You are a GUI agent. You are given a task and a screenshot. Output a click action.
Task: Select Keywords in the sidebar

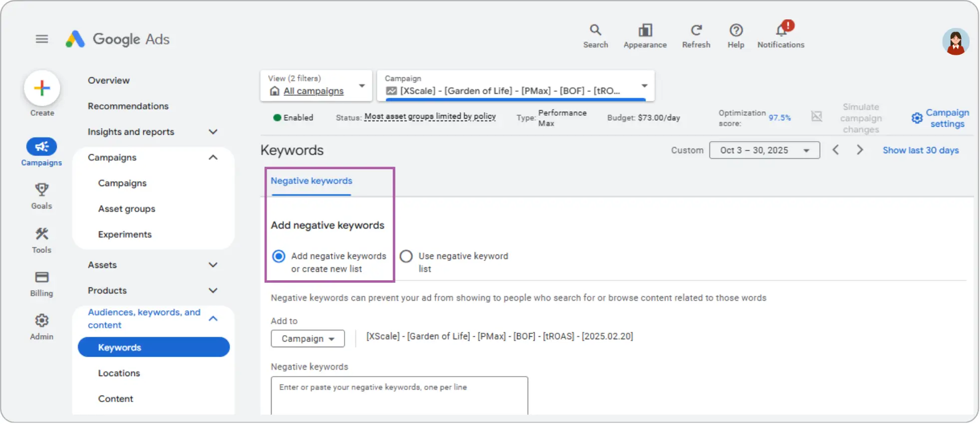coord(154,347)
